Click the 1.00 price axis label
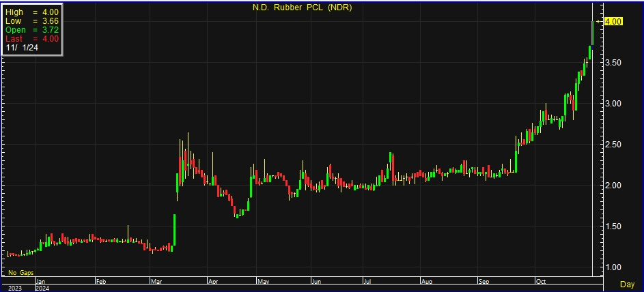 613,267
